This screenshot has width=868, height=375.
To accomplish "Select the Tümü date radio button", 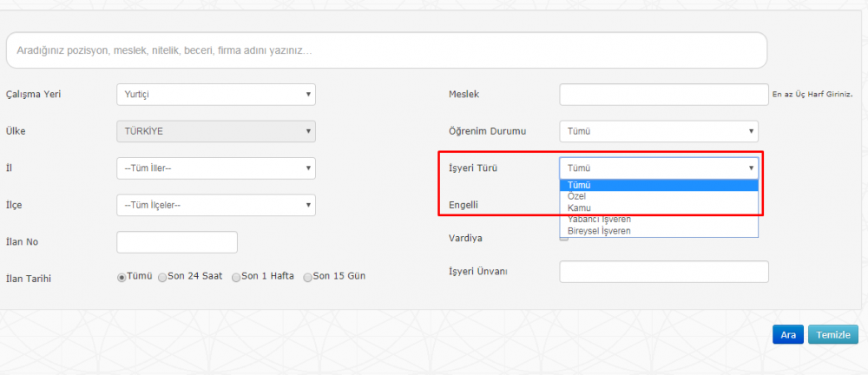I will pos(122,277).
